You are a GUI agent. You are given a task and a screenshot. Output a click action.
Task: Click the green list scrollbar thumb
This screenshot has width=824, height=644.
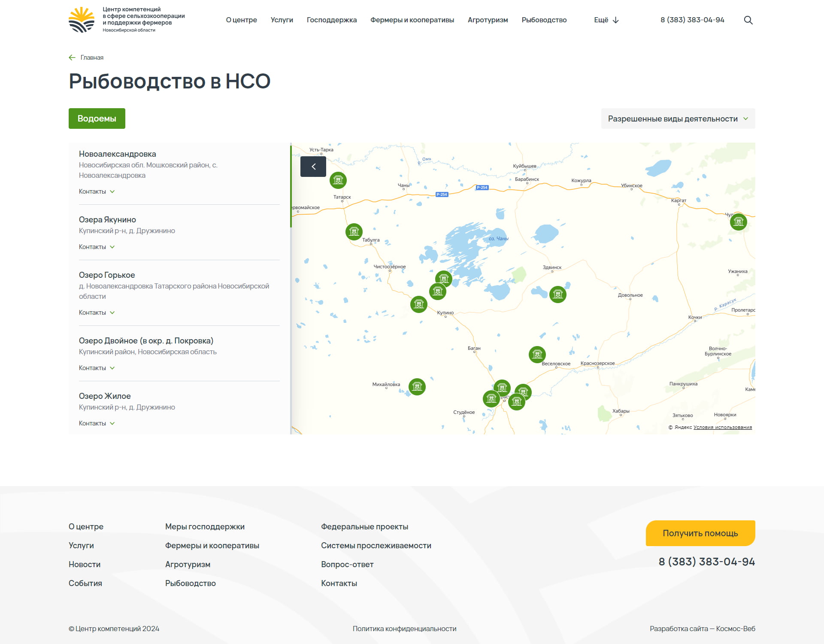point(291,186)
